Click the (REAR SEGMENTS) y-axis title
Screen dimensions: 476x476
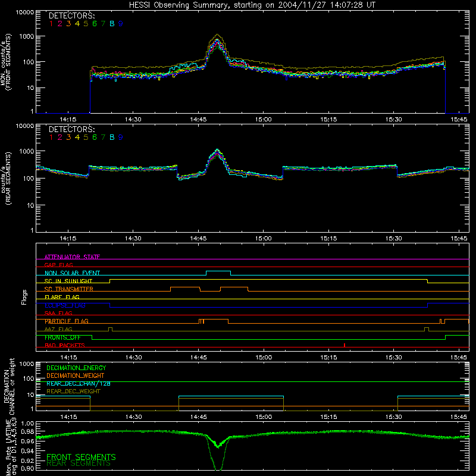pos(9,178)
